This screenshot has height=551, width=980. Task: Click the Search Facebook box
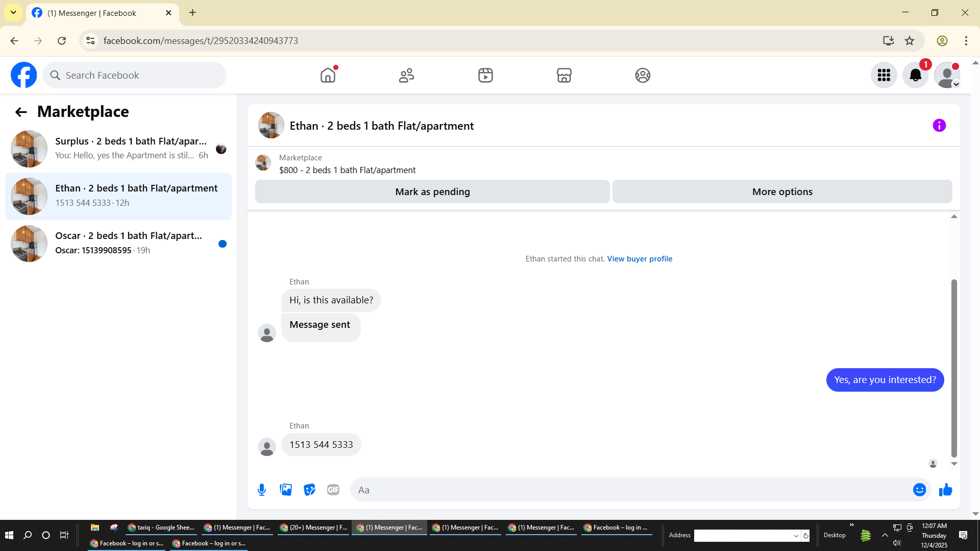coord(135,75)
